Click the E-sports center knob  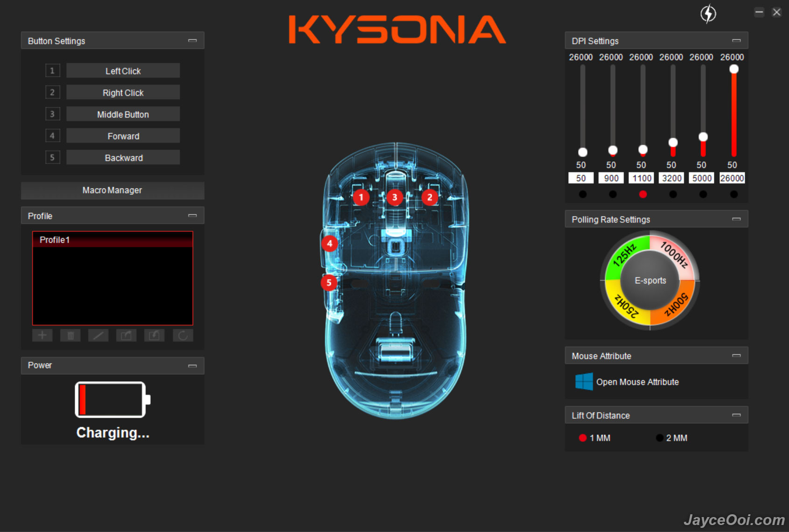[x=650, y=280]
